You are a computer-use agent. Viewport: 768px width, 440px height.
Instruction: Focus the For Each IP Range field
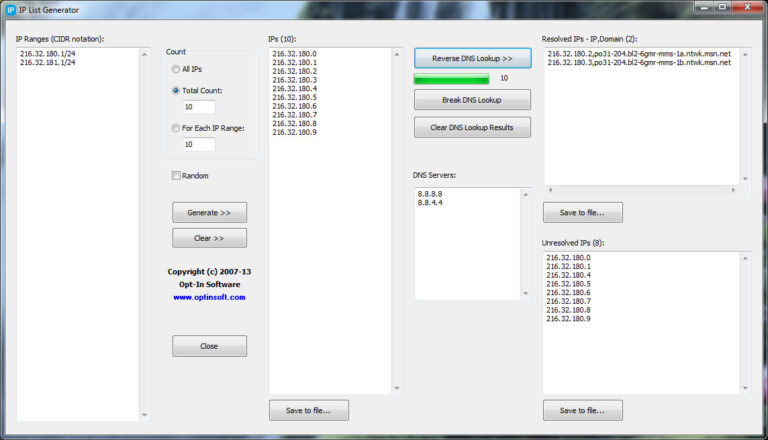(198, 145)
